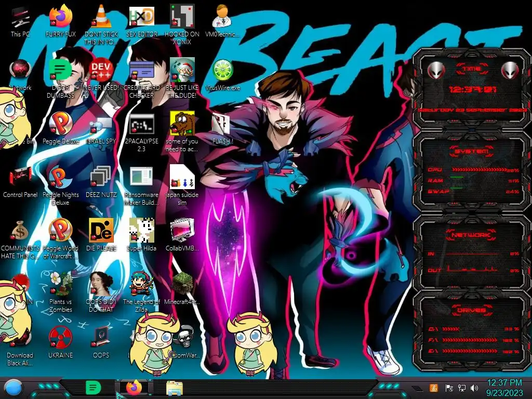Launch the Plants vs Zombies shortcut
532x399 pixels.
click(x=60, y=284)
